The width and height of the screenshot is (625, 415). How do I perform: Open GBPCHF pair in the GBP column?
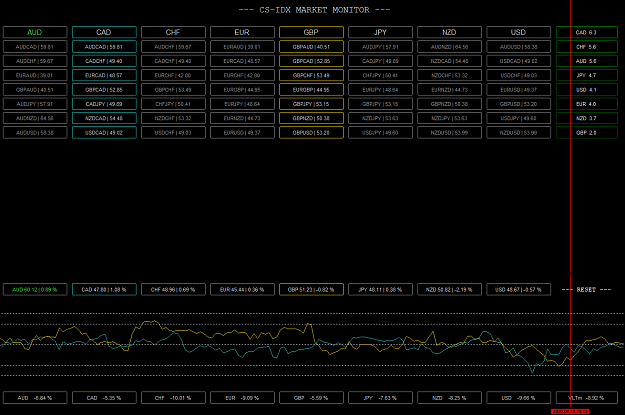[311, 75]
